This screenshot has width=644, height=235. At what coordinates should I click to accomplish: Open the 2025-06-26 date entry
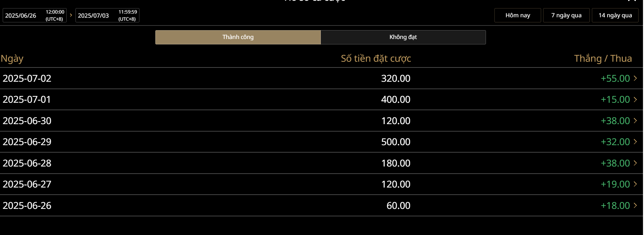point(27,205)
